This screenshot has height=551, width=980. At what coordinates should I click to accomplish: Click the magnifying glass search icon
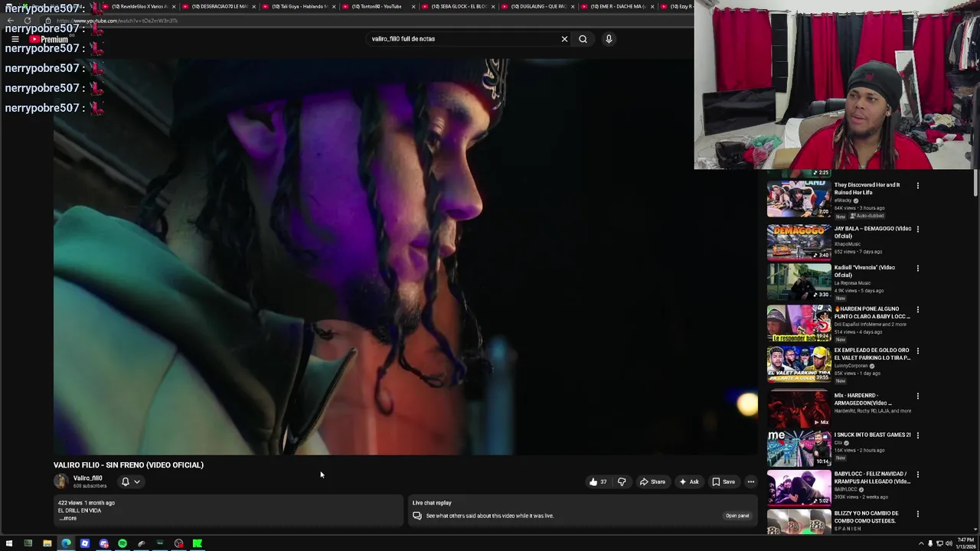coord(583,39)
